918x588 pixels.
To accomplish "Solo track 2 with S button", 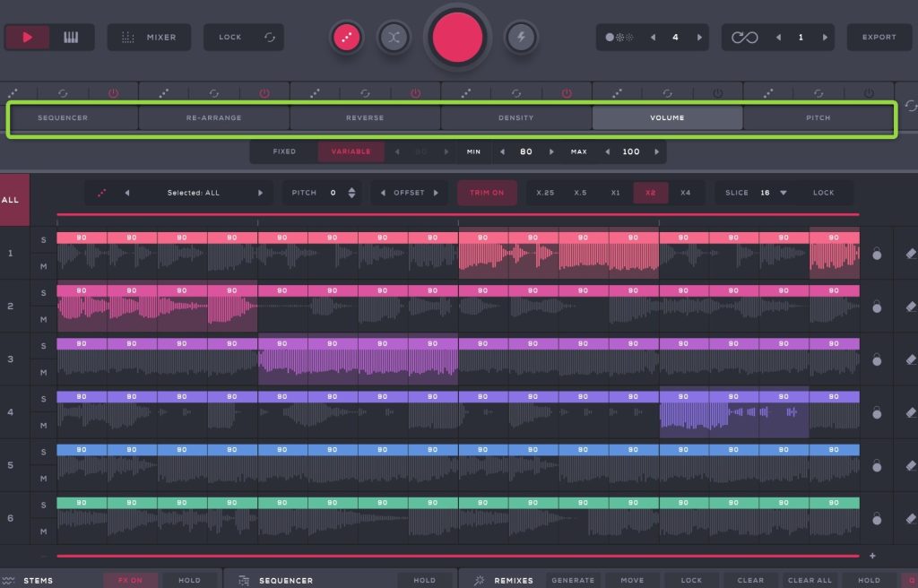I will [43, 293].
